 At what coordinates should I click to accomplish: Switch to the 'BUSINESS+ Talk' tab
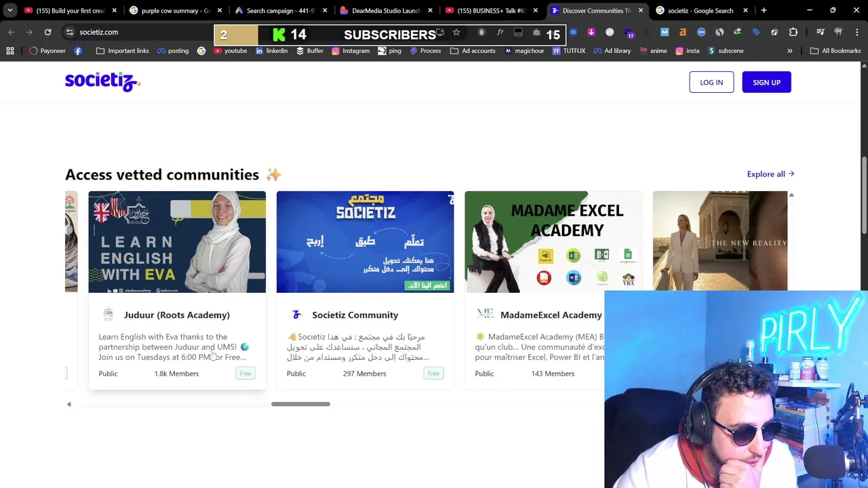490,10
